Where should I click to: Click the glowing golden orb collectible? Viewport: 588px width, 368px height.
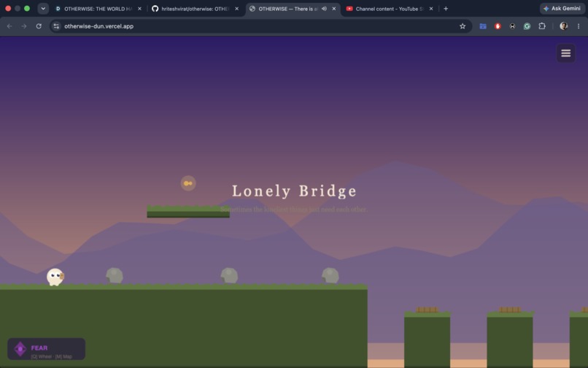[188, 183]
